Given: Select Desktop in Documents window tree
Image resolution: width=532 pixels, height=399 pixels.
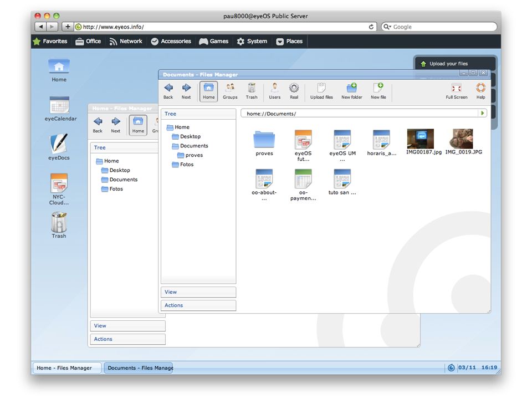Looking at the screenshot, I should (186, 136).
